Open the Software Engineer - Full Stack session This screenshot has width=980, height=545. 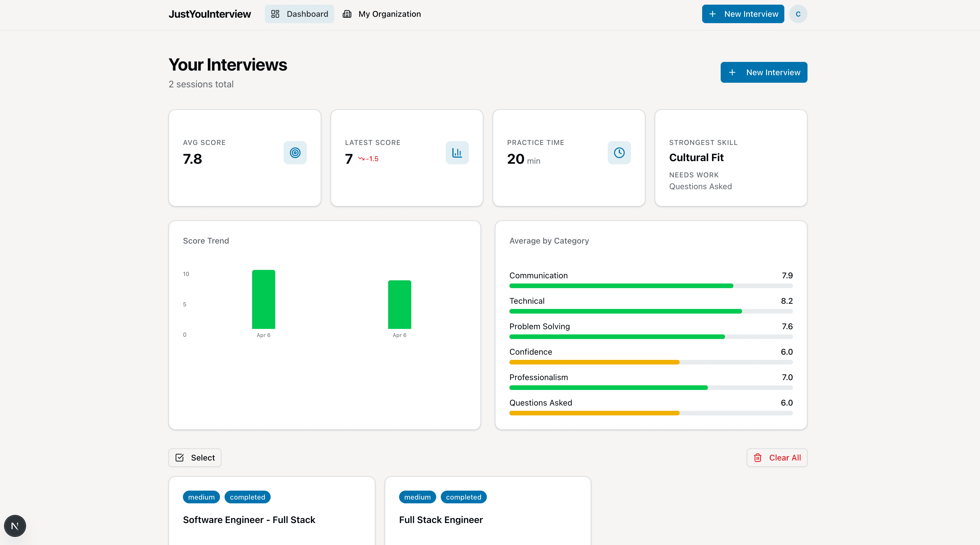tap(249, 520)
